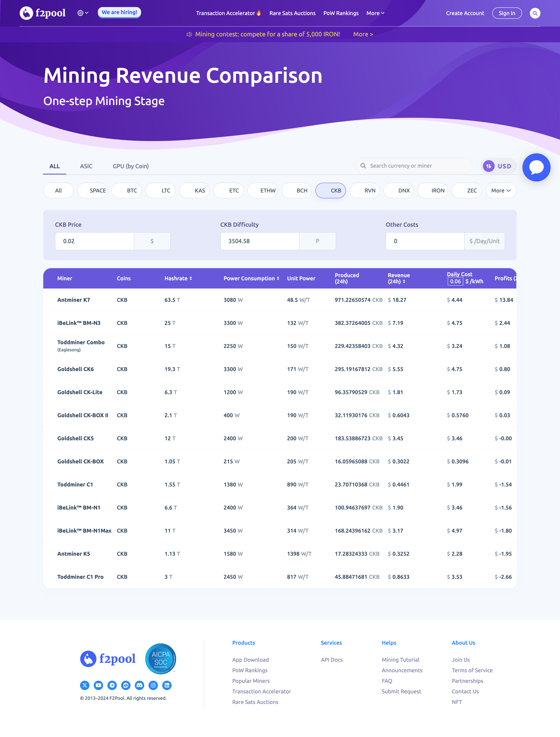The image size is (560, 737).
Task: Toggle the USD currency switch
Action: [498, 166]
